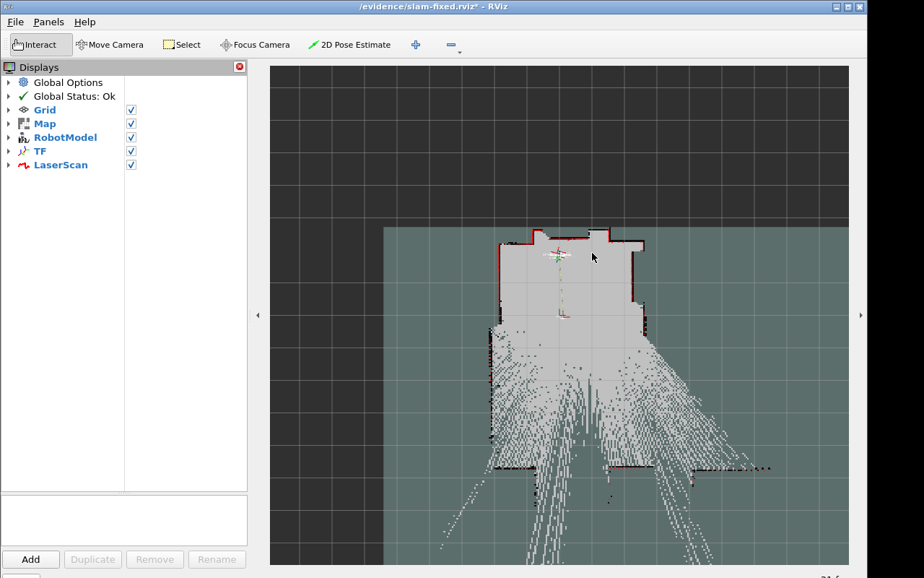Uncheck the LaserScan display checkbox
924x578 pixels.
pos(131,165)
